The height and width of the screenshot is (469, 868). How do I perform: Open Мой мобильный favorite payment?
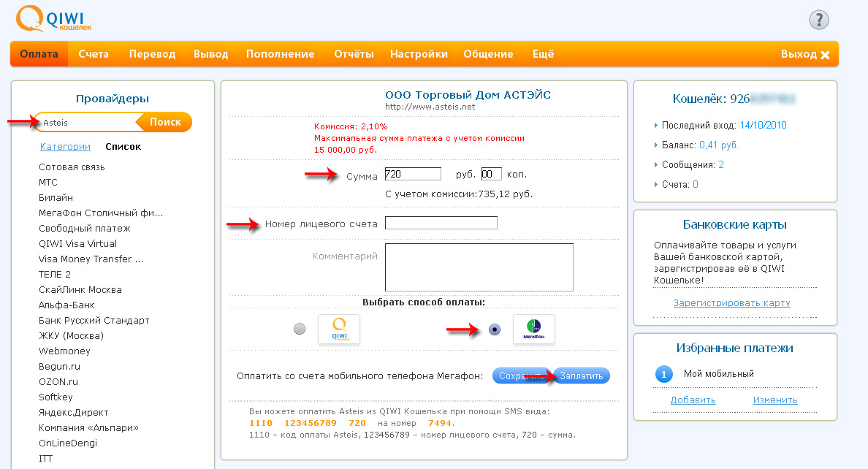click(718, 374)
